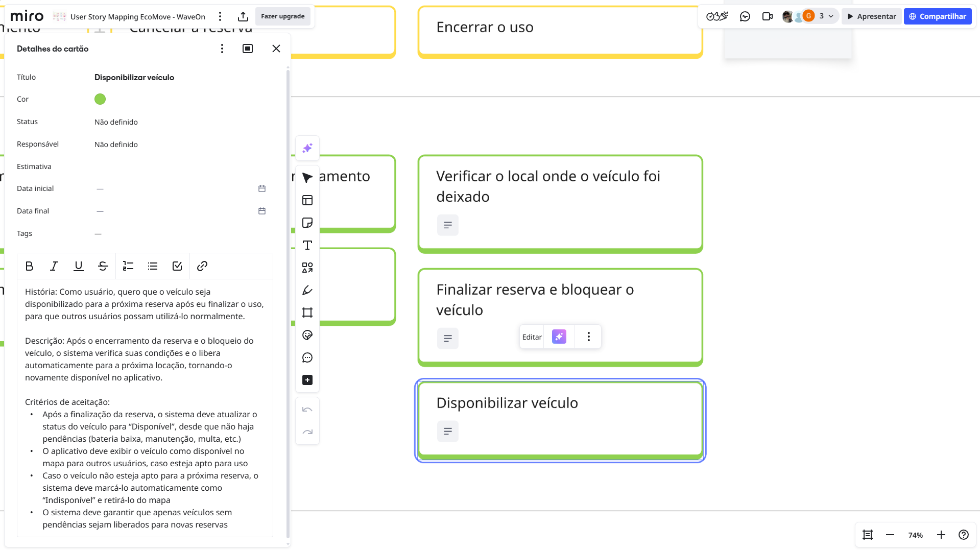Select the pen drawing tool
The height and width of the screenshot is (551, 980).
(x=307, y=290)
